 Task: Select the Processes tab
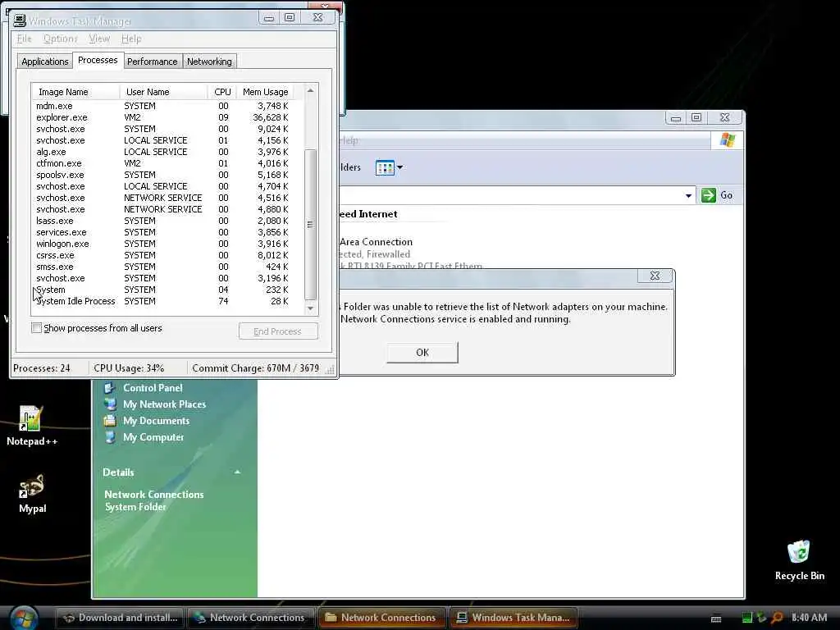pos(98,60)
